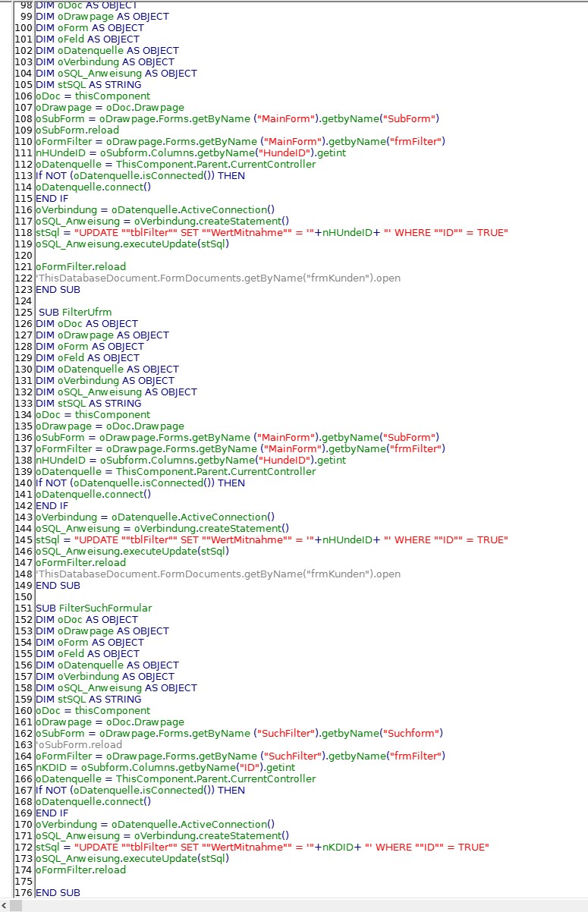Click line 104 DIM oSQL_Anweisung AS OBJECT
This screenshot has height=912, width=588.
pyautogui.click(x=116, y=74)
